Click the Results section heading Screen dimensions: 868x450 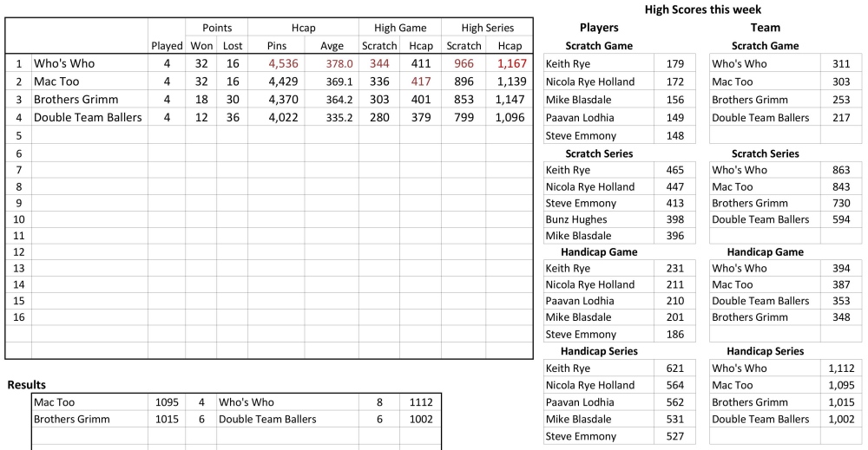pos(27,384)
